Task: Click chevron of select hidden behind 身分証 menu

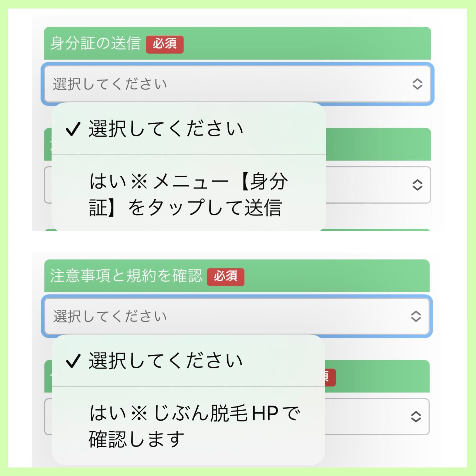Action: click(x=417, y=185)
